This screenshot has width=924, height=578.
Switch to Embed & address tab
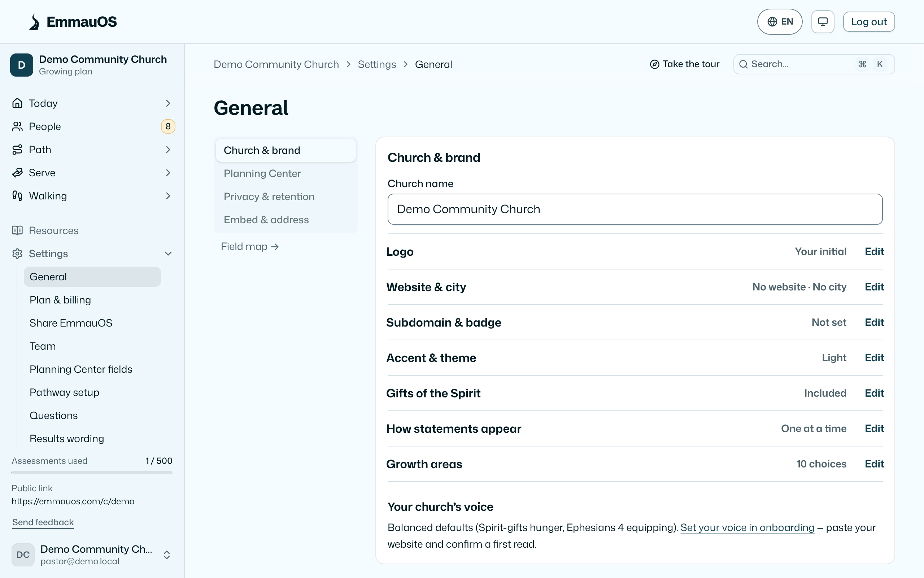tap(286, 220)
